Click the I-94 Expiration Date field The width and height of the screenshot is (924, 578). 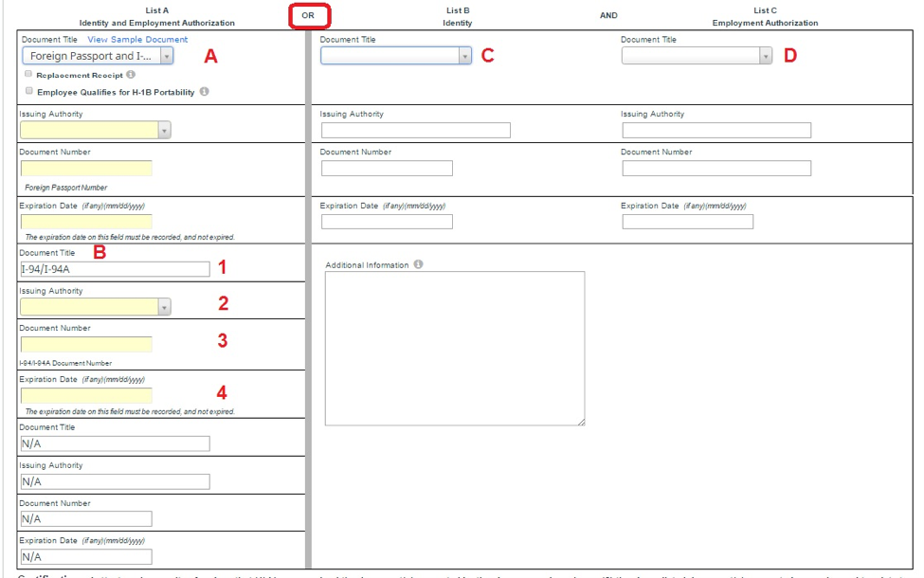point(86,396)
